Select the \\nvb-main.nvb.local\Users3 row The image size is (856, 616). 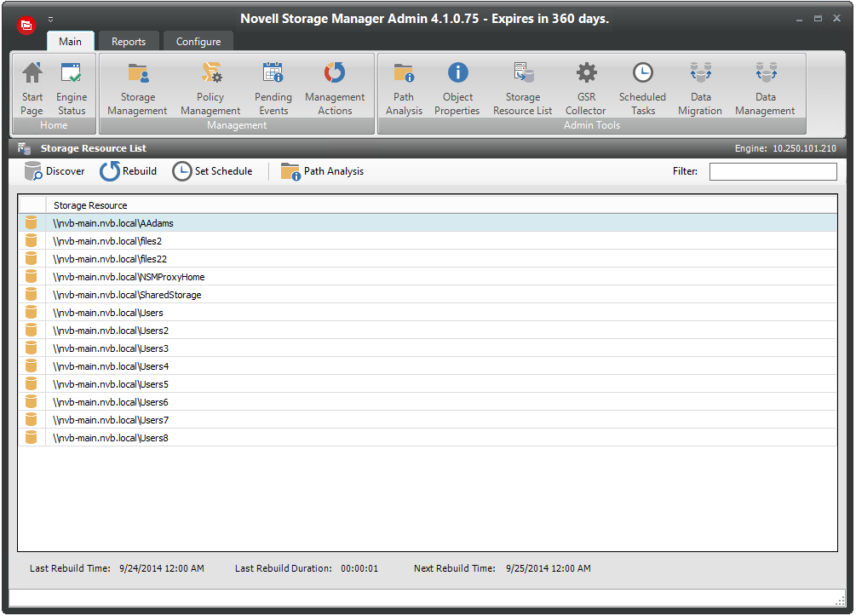point(428,348)
